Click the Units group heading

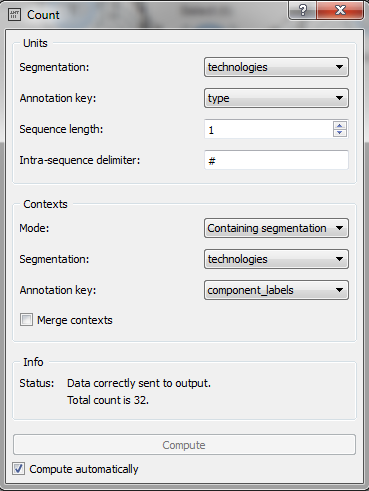coord(35,43)
